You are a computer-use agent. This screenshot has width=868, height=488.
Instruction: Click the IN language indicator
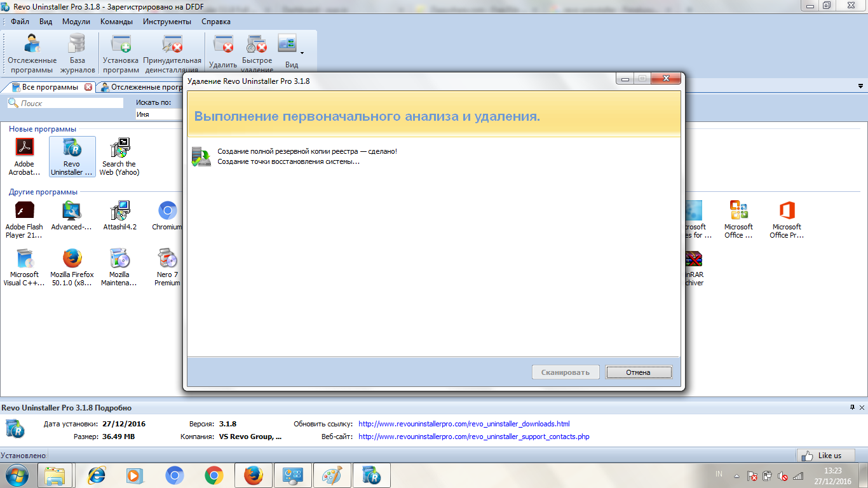719,474
